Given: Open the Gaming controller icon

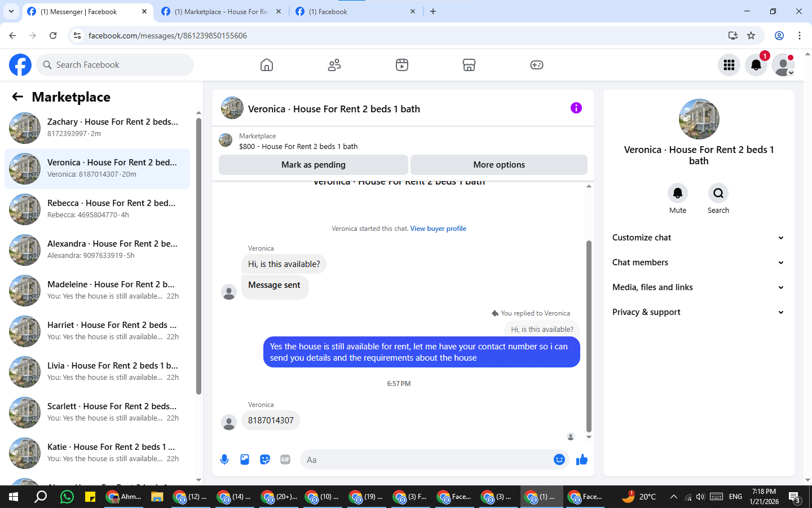Looking at the screenshot, I should [537, 65].
